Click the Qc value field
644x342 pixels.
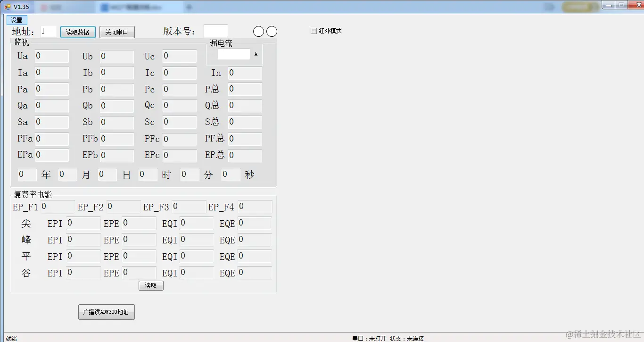tap(180, 106)
